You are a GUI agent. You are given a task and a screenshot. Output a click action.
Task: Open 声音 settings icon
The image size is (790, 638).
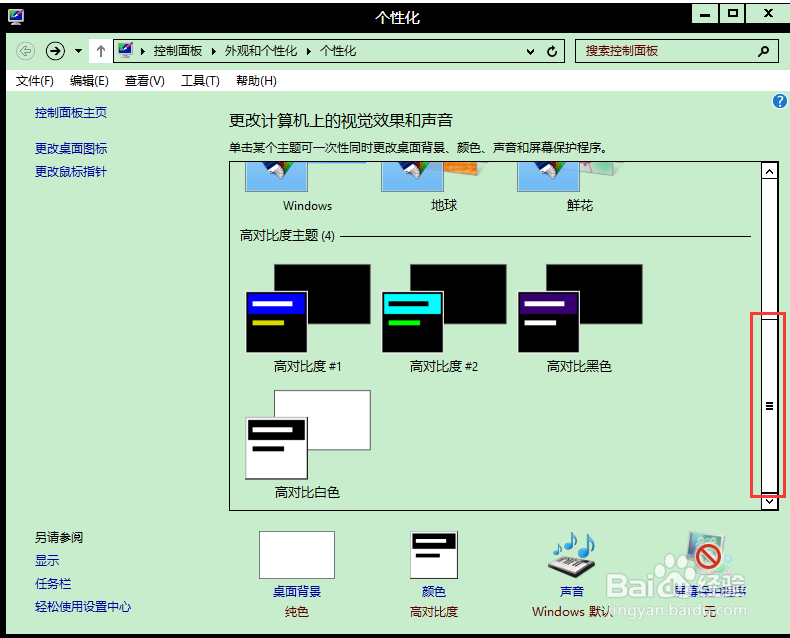coord(571,555)
